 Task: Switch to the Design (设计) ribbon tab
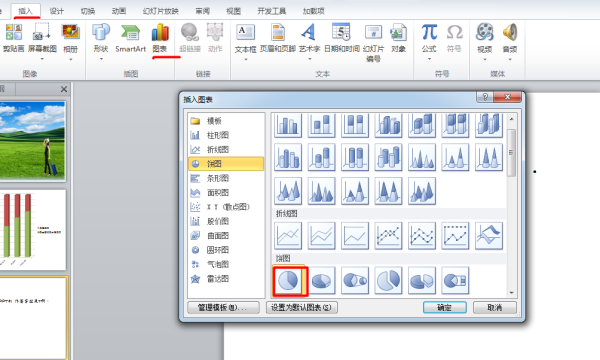[x=57, y=11]
